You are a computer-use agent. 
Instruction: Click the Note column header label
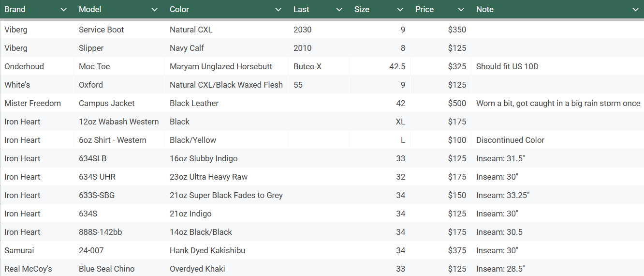[485, 9]
